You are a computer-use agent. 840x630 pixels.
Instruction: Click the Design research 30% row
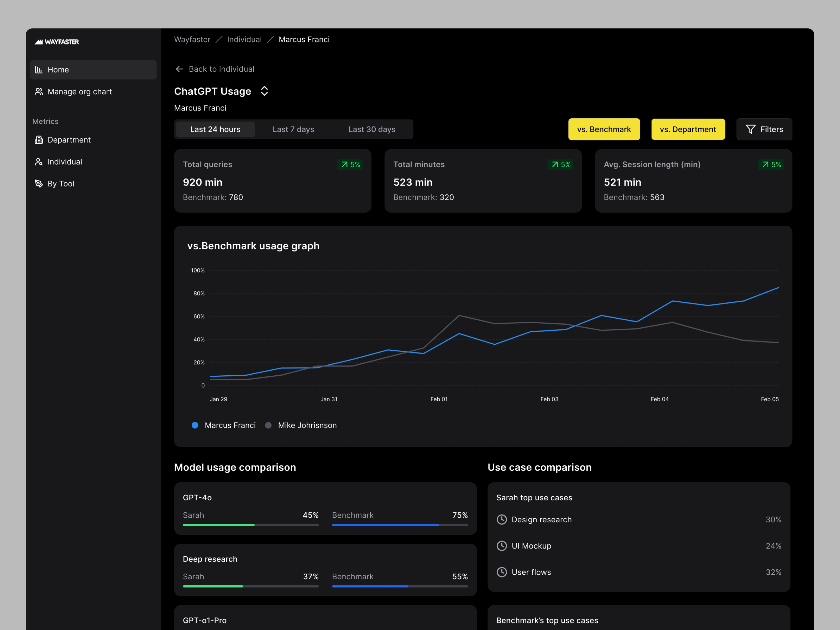(639, 519)
